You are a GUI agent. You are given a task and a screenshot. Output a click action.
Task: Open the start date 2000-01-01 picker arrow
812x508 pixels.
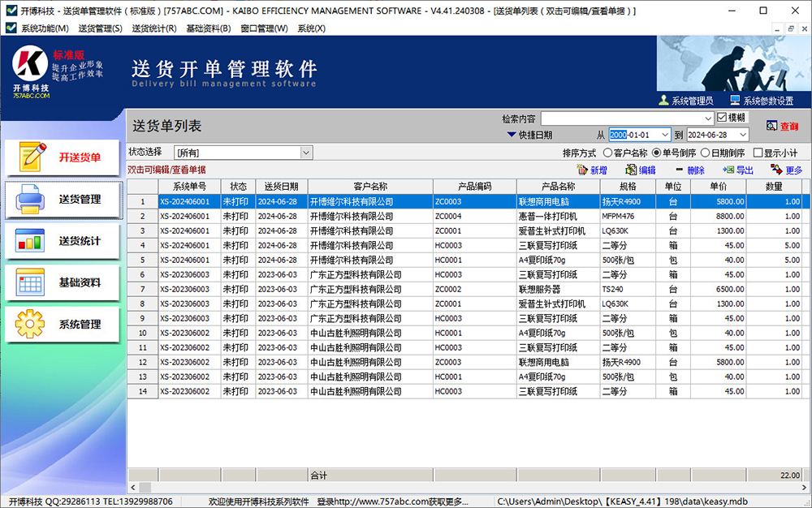tap(665, 135)
